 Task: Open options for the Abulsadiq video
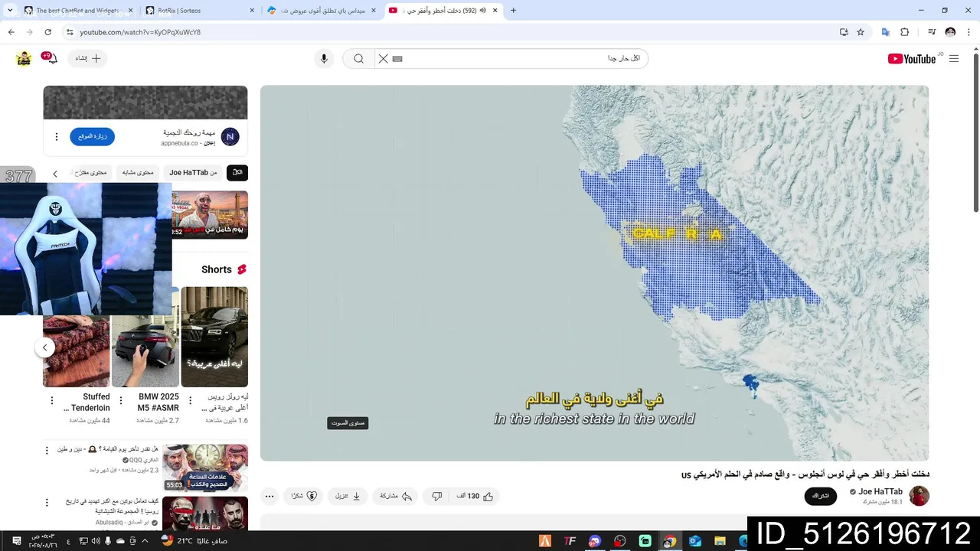[47, 503]
